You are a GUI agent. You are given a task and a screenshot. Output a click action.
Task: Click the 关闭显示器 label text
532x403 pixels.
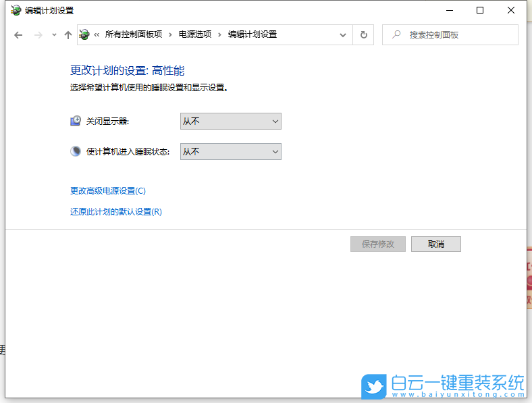107,121
